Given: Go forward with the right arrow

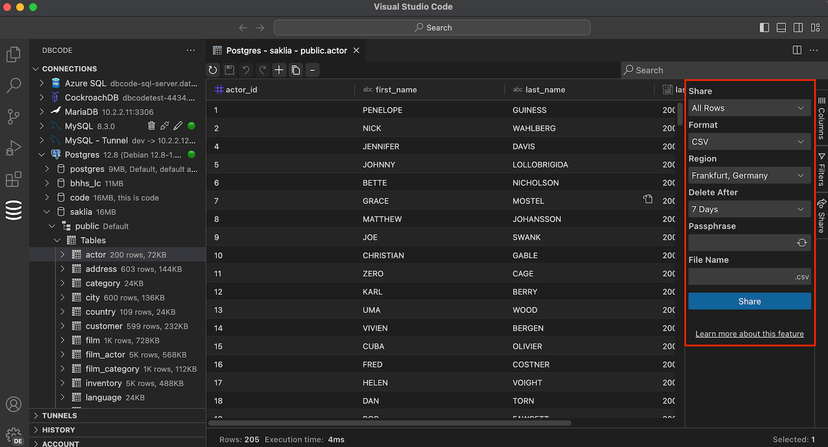Looking at the screenshot, I should 260,27.
